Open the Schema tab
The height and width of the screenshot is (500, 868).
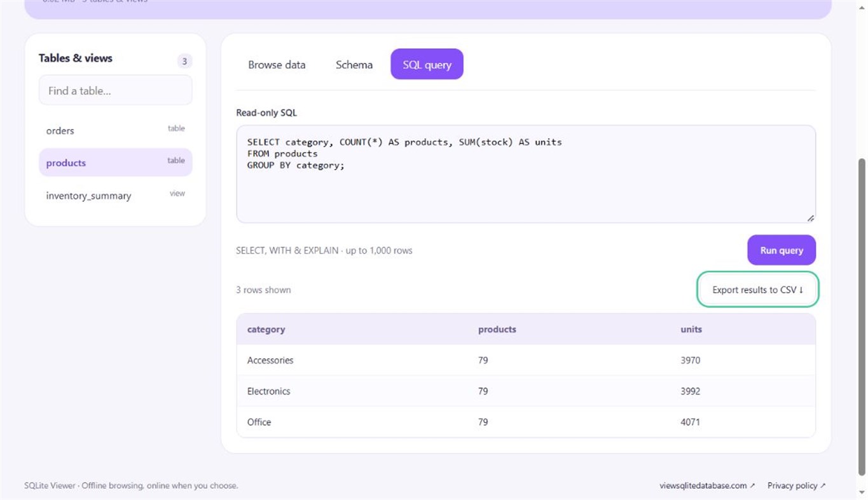click(354, 65)
